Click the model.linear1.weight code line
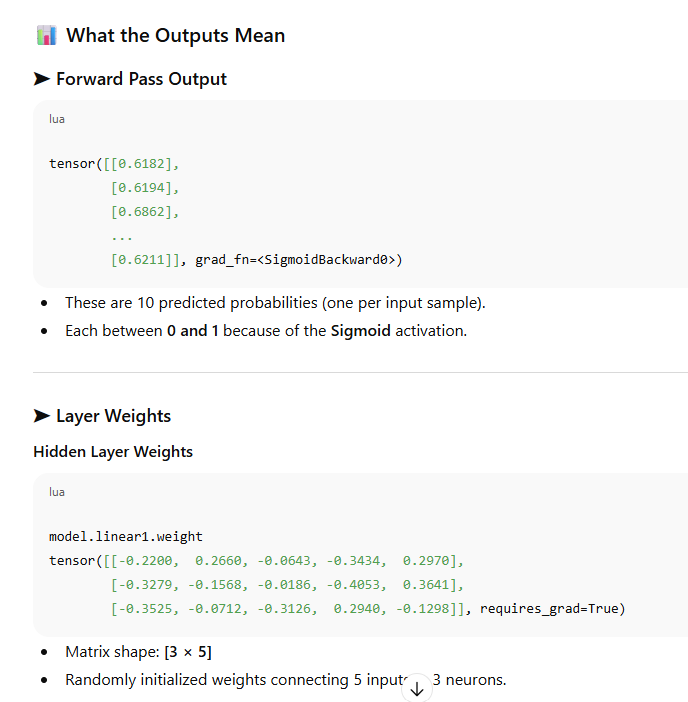This screenshot has height=702, width=688. pos(125,536)
